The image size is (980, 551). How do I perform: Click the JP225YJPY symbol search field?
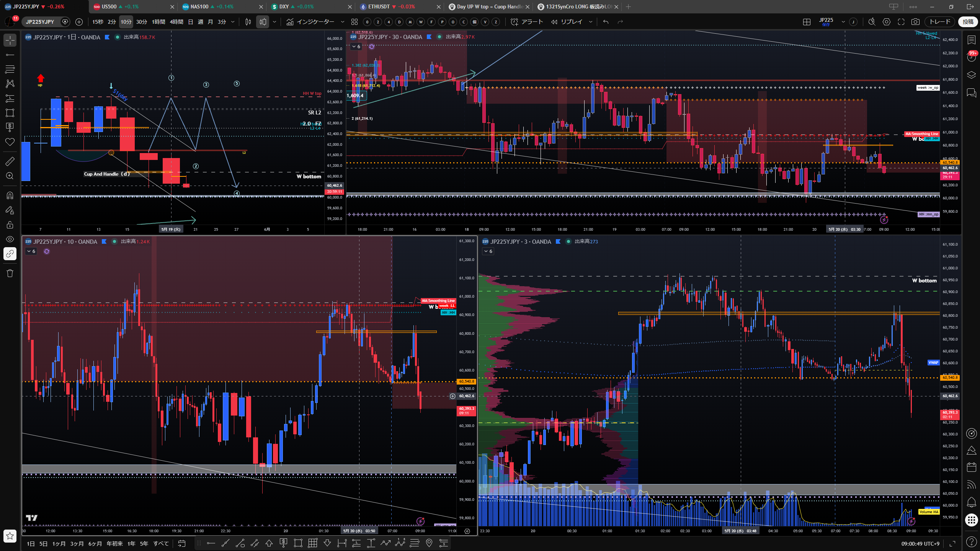[40, 22]
